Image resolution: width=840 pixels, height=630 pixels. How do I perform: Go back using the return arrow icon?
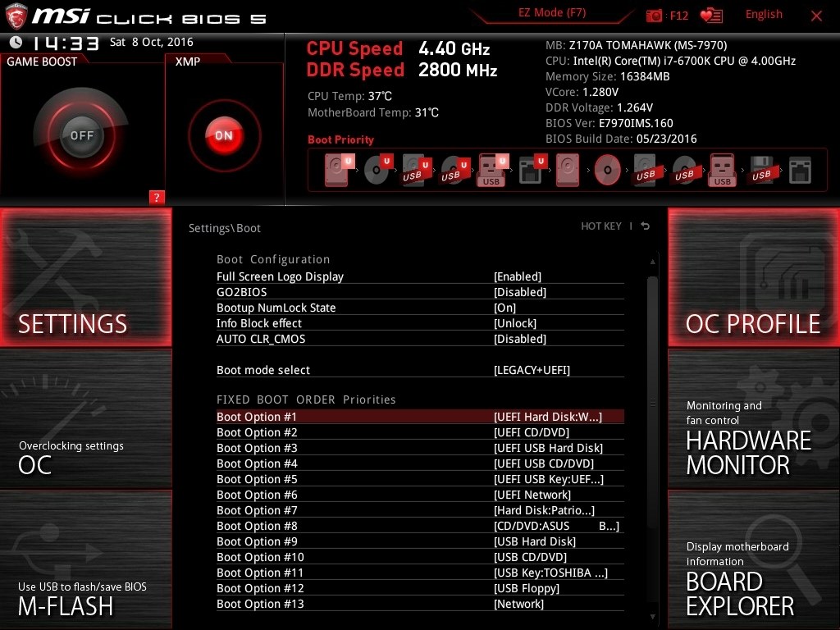[646, 226]
